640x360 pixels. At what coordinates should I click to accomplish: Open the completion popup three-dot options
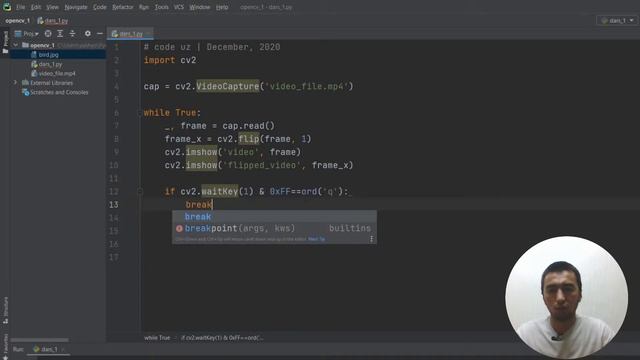click(371, 239)
